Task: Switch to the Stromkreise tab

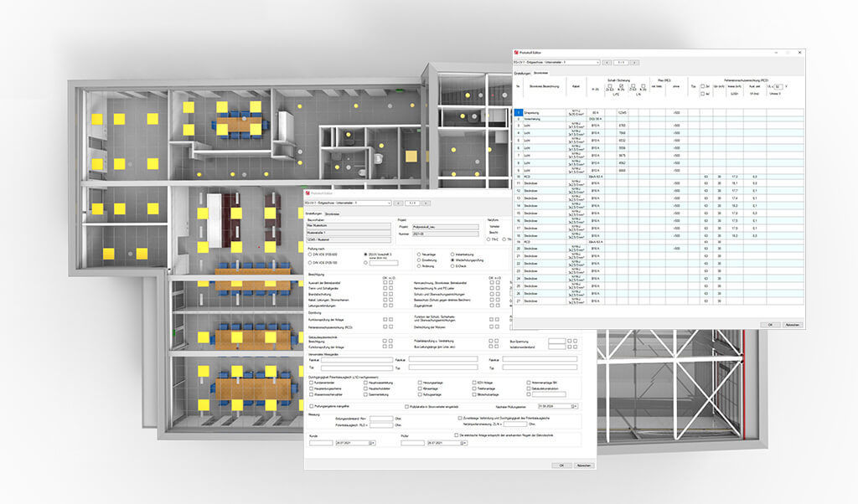Action: click(334, 214)
